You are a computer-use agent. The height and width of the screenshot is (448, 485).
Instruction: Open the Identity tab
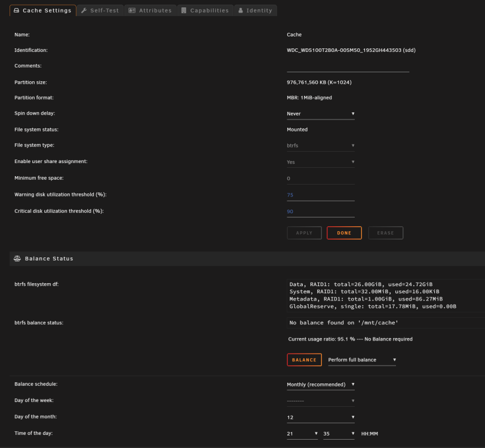point(256,11)
